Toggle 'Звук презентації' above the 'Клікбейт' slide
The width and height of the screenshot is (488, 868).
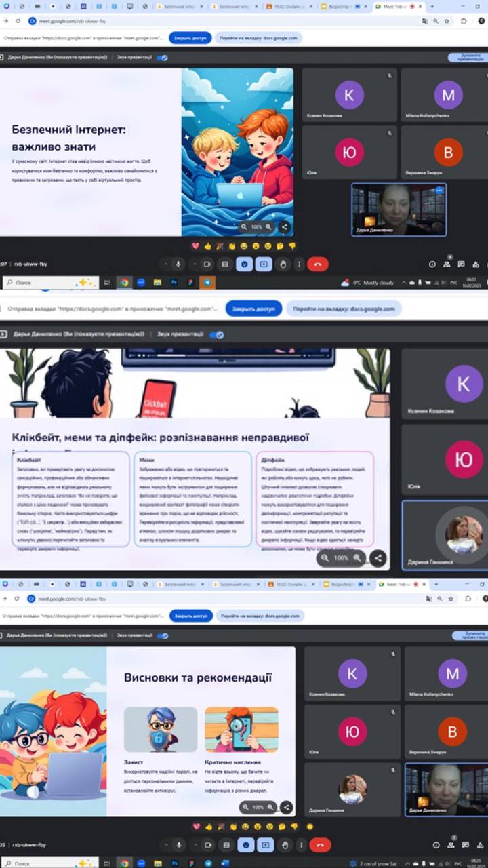[x=216, y=334]
